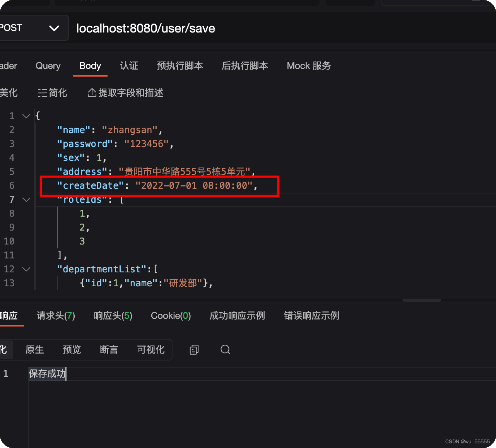Open the Cookie(0) tab

click(x=171, y=316)
